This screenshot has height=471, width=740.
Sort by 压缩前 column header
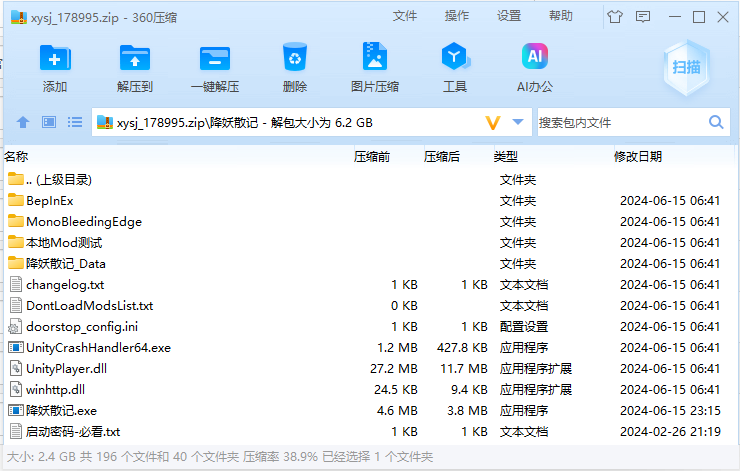coord(371,156)
